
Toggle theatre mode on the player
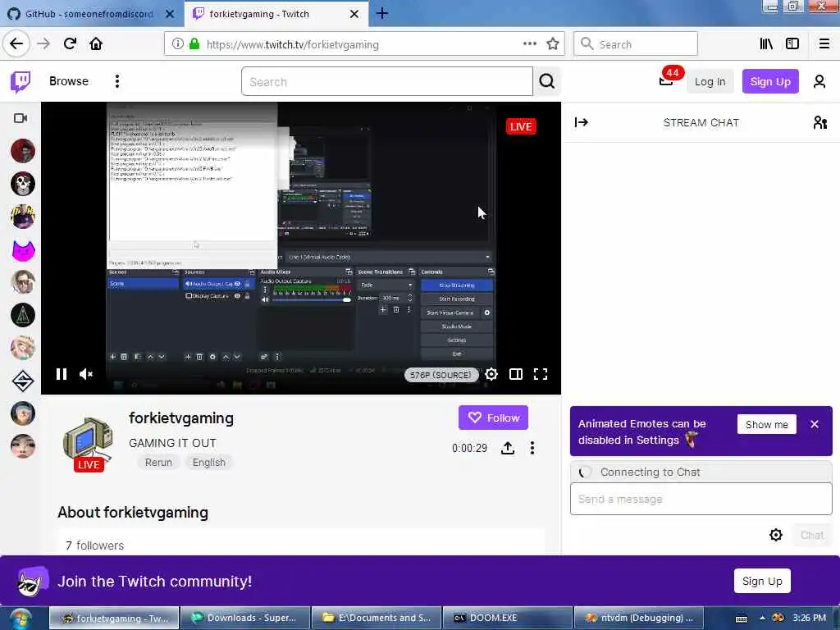(x=516, y=374)
